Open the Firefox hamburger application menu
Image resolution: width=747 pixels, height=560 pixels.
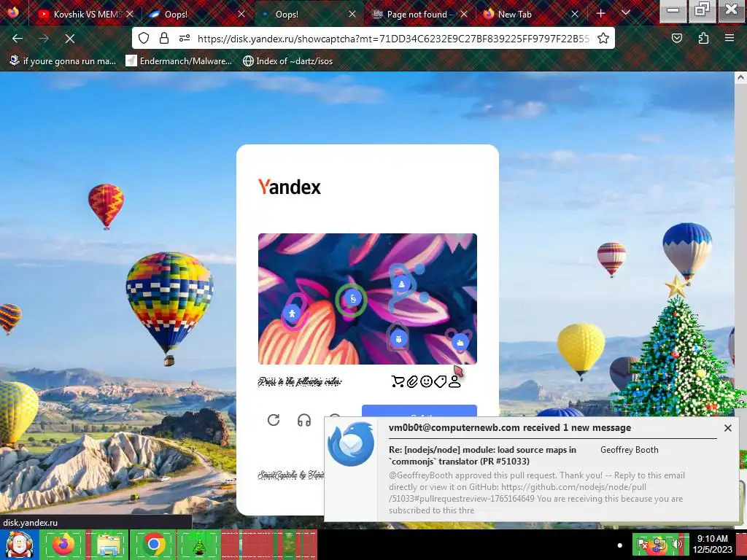tap(729, 39)
